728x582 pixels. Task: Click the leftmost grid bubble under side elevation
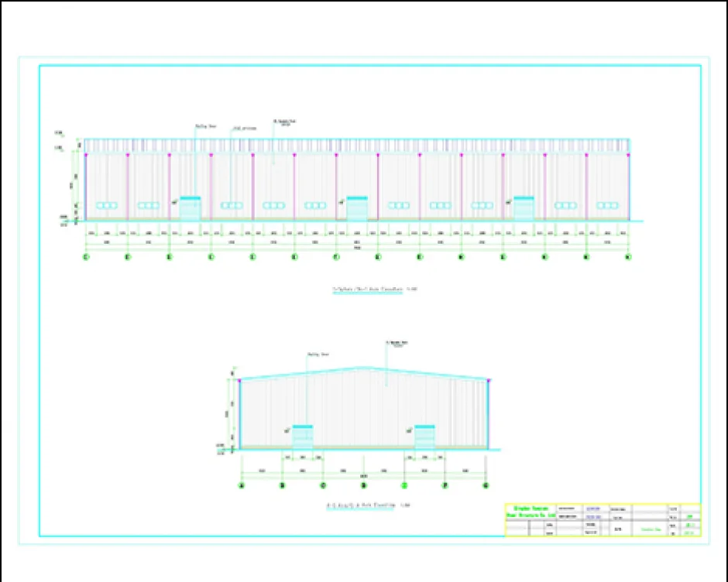[x=86, y=257]
